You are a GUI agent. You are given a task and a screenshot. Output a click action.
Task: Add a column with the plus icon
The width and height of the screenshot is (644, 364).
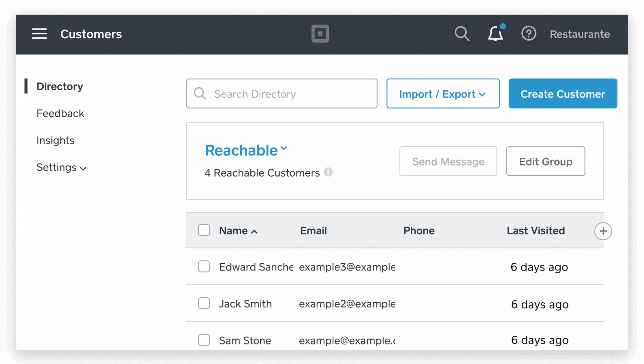pyautogui.click(x=603, y=231)
